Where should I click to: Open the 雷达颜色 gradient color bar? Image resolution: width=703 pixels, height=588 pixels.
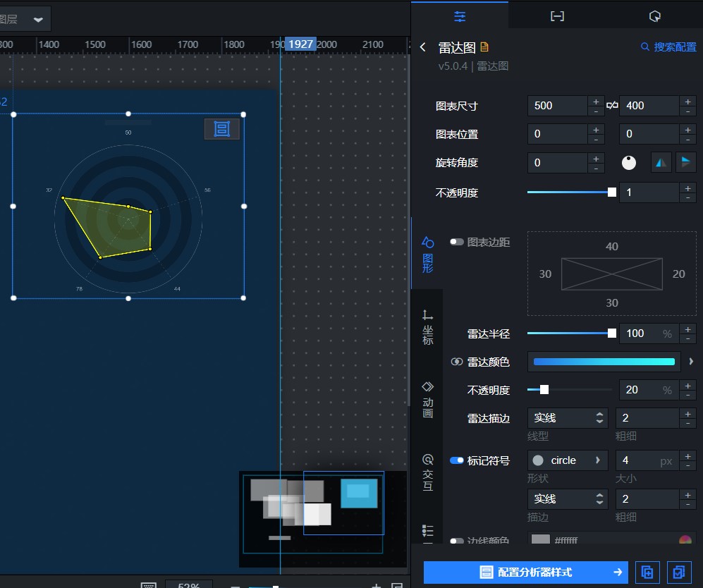click(604, 362)
